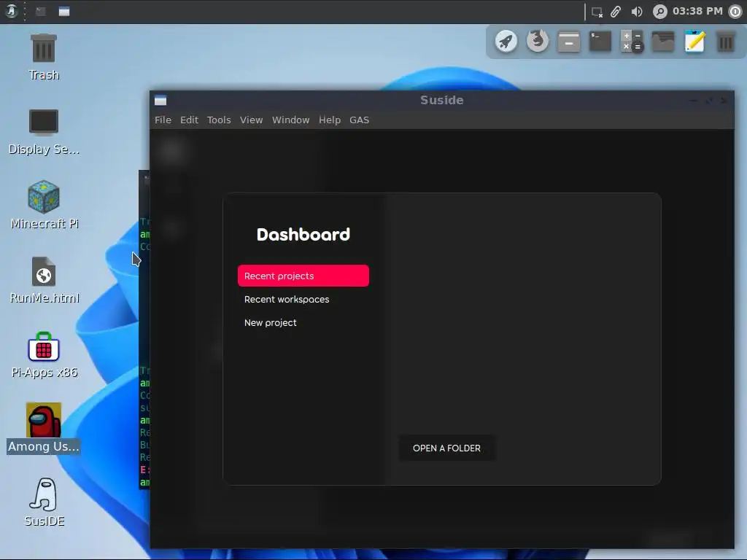This screenshot has width=747, height=560.
Task: Minimize the Suside window
Action: tap(694, 101)
